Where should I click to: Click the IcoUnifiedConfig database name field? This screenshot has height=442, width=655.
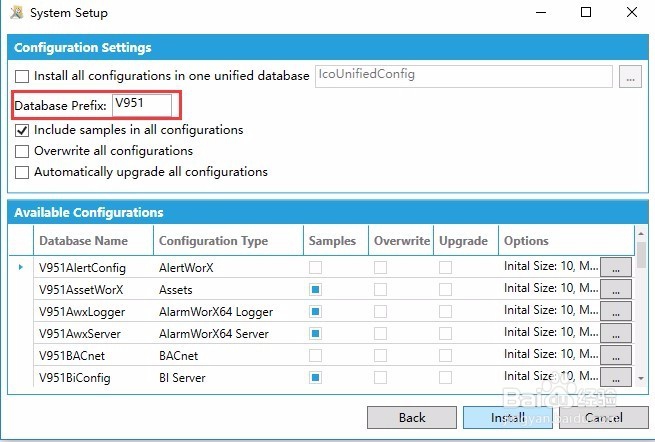[x=464, y=76]
